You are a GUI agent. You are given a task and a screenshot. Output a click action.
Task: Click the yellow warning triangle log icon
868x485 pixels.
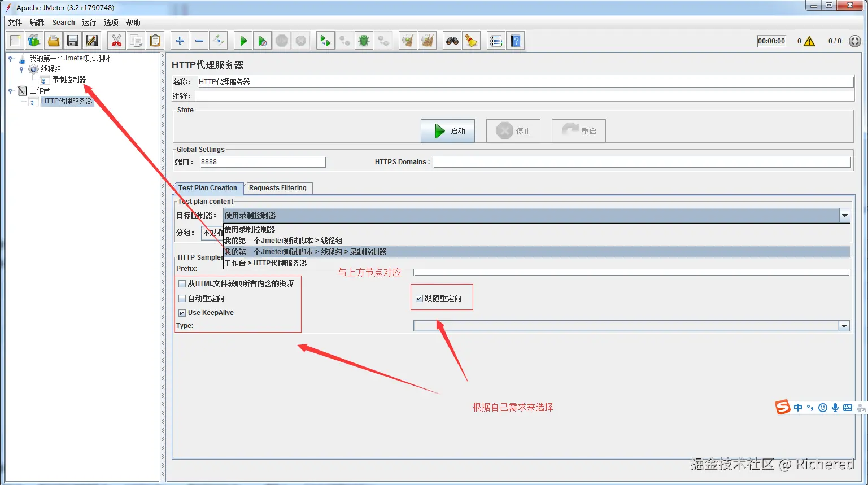809,41
